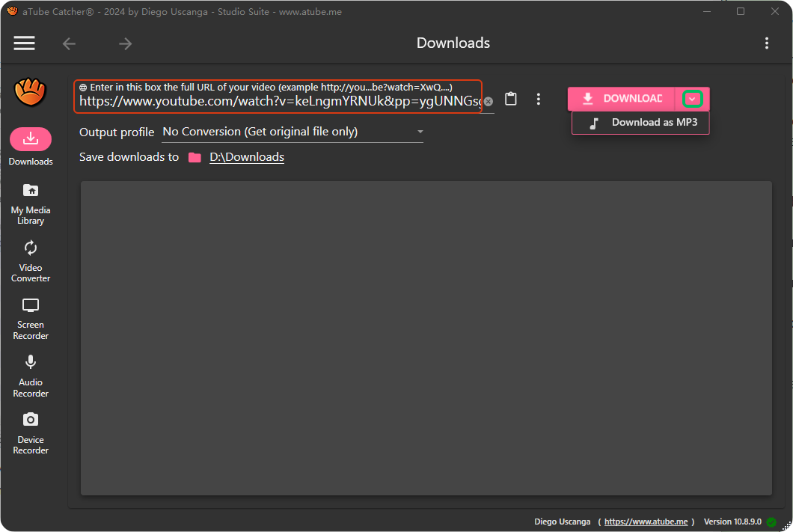Launch the Screen Recorder tool
Viewport: 793px width, 532px height.
tap(31, 319)
